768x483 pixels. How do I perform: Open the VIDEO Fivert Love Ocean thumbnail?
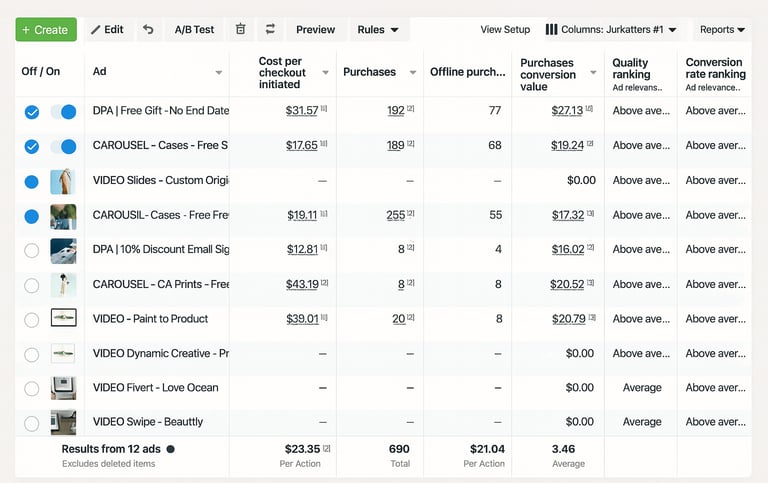pos(63,388)
